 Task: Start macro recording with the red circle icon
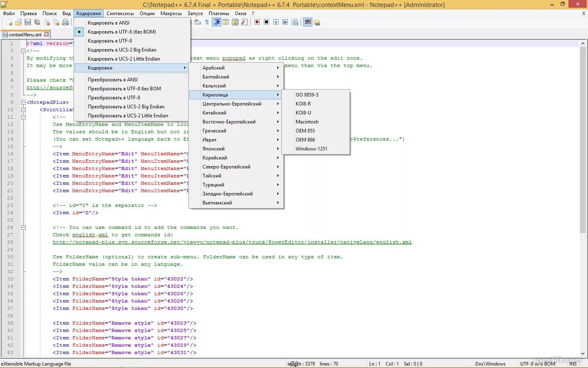[257, 22]
